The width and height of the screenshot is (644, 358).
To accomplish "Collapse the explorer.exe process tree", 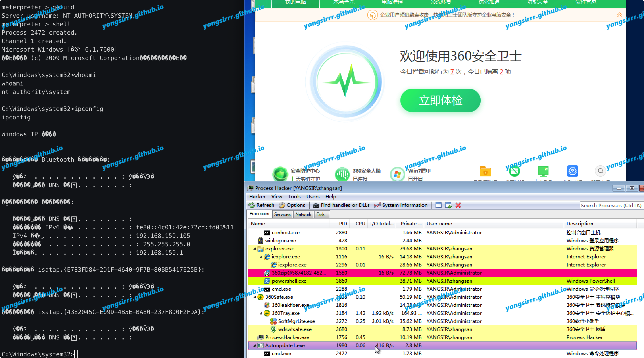I will (x=254, y=249).
